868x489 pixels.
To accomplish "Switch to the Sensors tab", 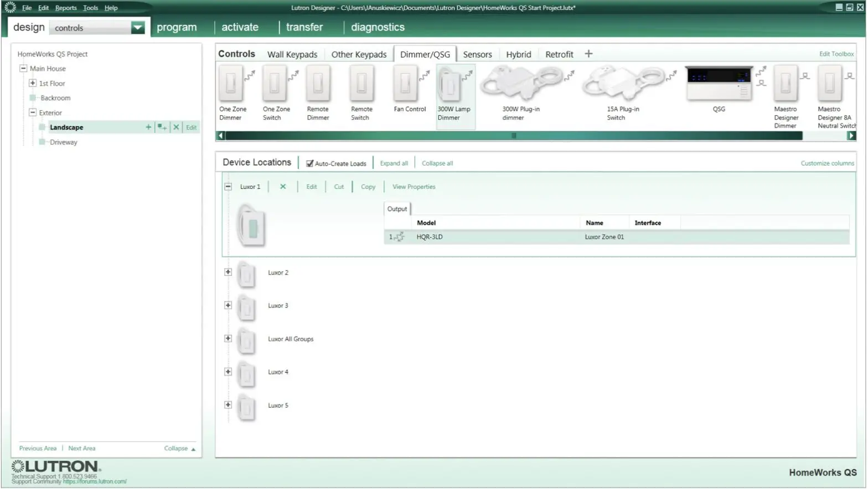I will pyautogui.click(x=477, y=54).
